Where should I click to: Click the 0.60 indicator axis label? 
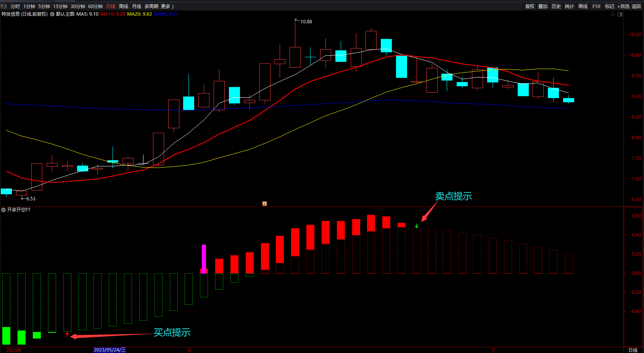point(636,216)
